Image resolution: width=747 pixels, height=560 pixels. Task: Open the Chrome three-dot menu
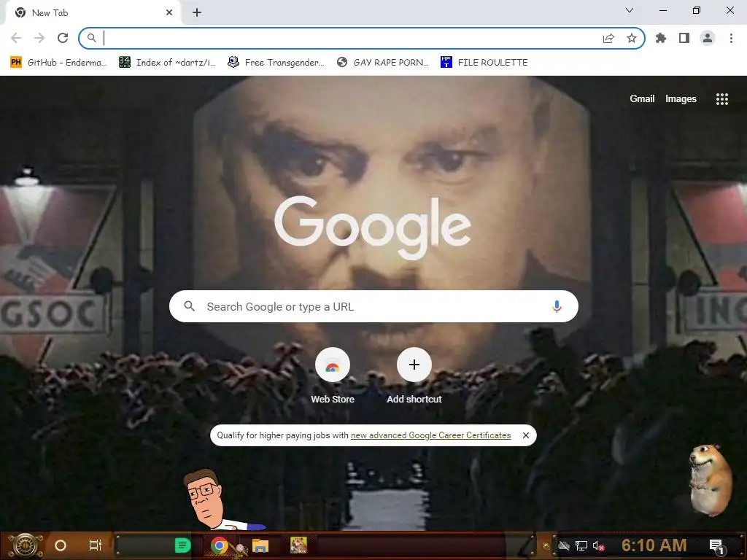pyautogui.click(x=731, y=38)
